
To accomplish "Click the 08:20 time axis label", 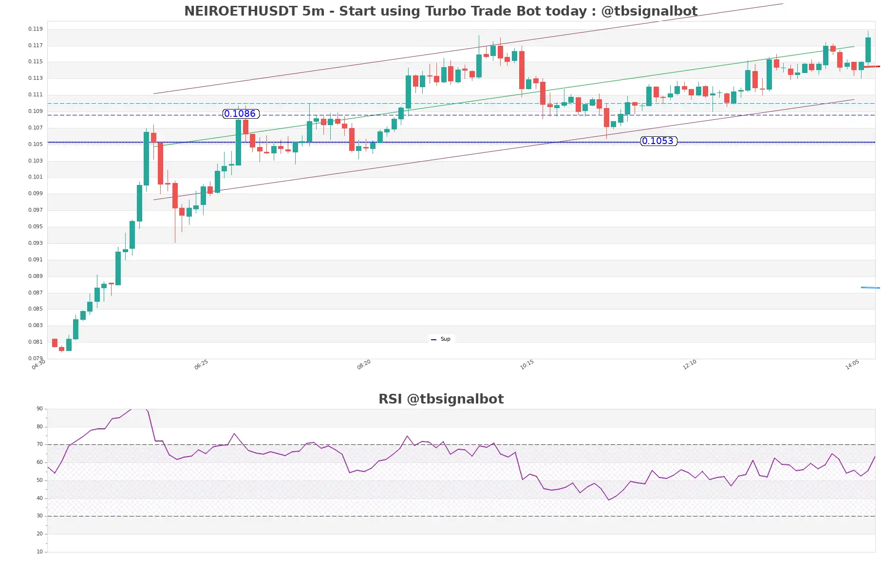I will [364, 365].
